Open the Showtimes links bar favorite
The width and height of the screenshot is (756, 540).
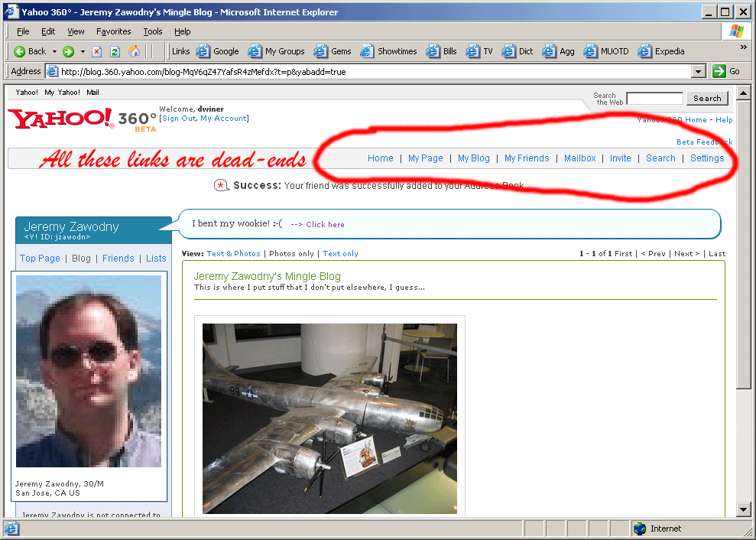point(388,51)
